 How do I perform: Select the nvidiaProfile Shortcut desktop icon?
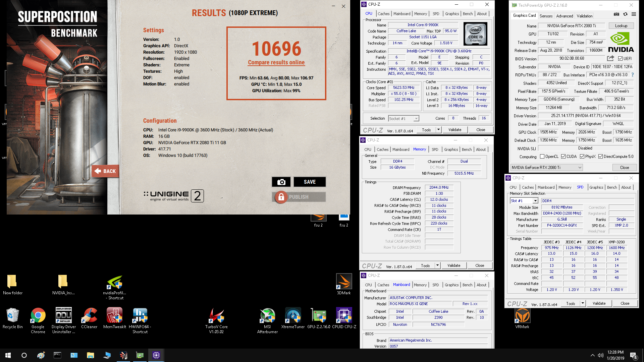[115, 287]
